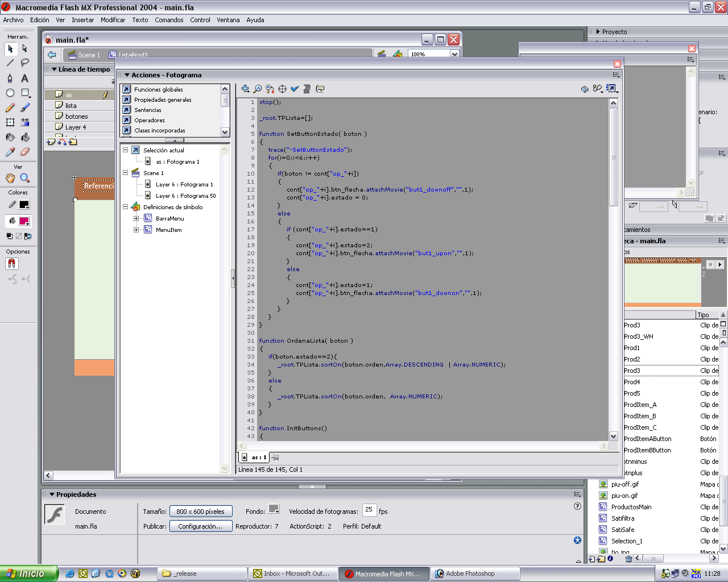
Task: Click the Configuración publish button
Action: [x=200, y=526]
